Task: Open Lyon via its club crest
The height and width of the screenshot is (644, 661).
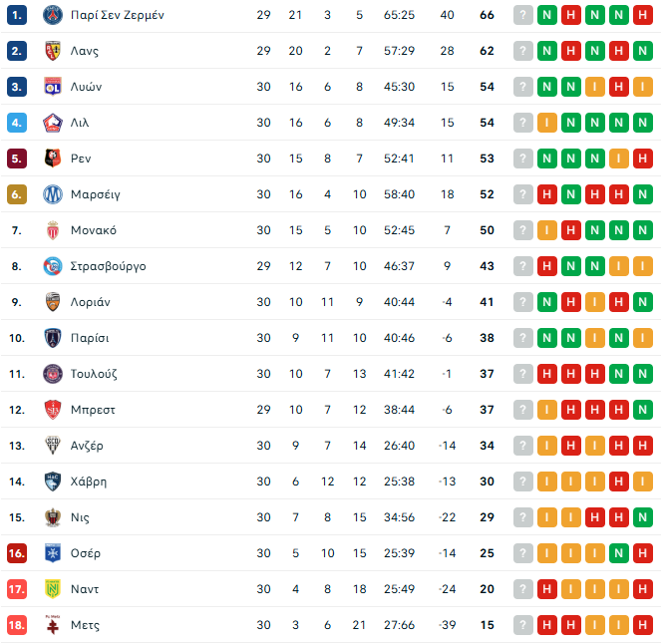Action: (x=53, y=87)
